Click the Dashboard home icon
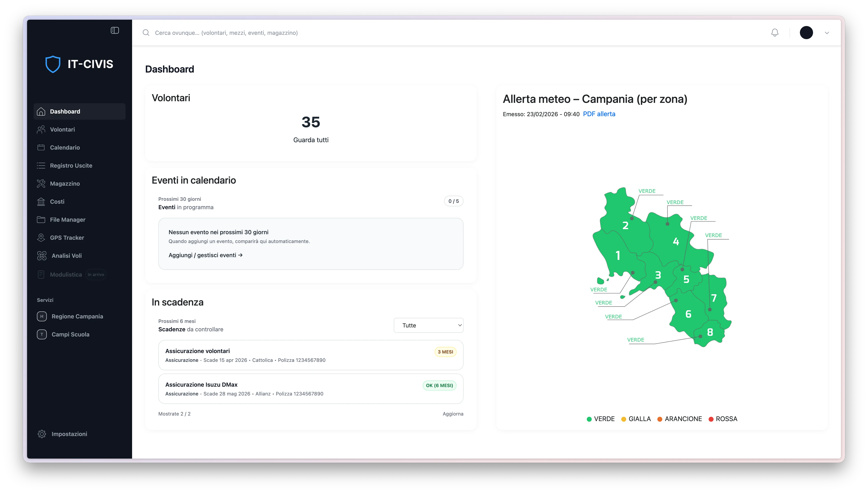 [x=41, y=111]
